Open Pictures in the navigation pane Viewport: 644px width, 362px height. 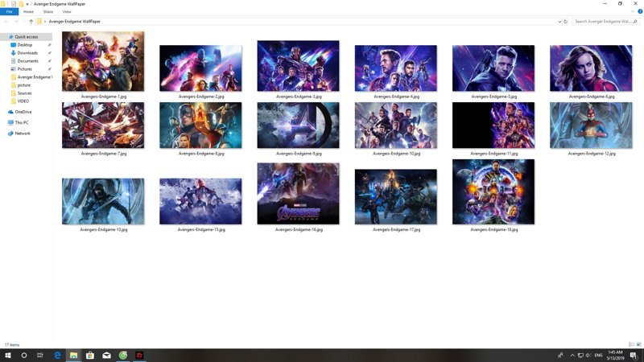click(x=24, y=69)
